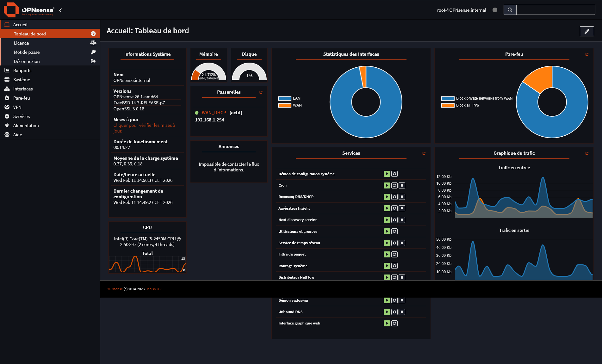The width and height of the screenshot is (602, 364).
Task: Expand the Interfaces menu section
Action: [x=23, y=89]
